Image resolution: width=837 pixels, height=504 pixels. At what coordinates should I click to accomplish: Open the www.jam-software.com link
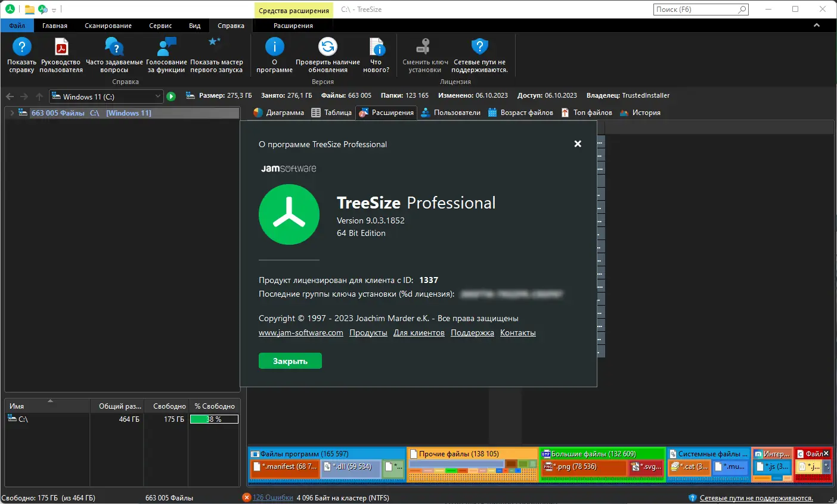[301, 333]
